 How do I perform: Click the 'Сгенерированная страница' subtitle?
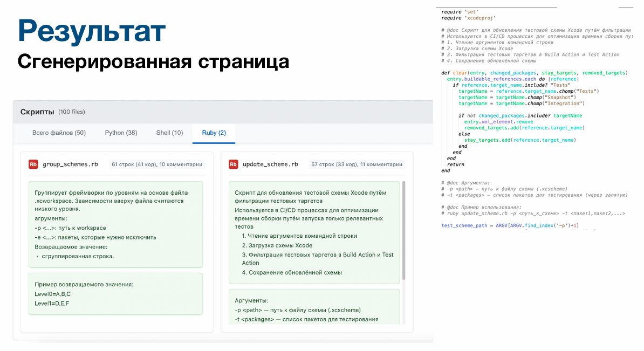point(153,61)
